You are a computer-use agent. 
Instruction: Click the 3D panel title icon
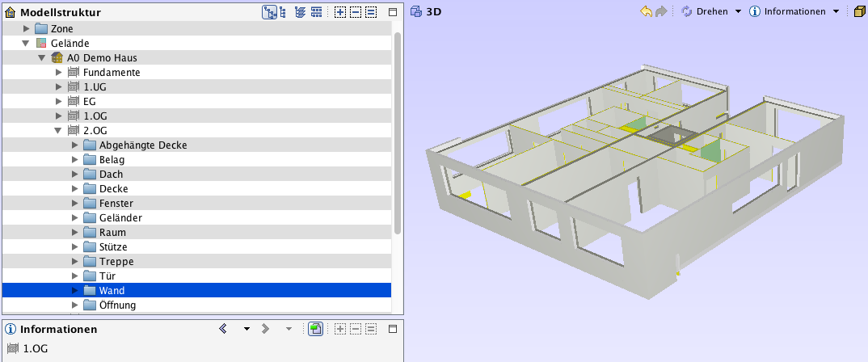pyautogui.click(x=417, y=11)
